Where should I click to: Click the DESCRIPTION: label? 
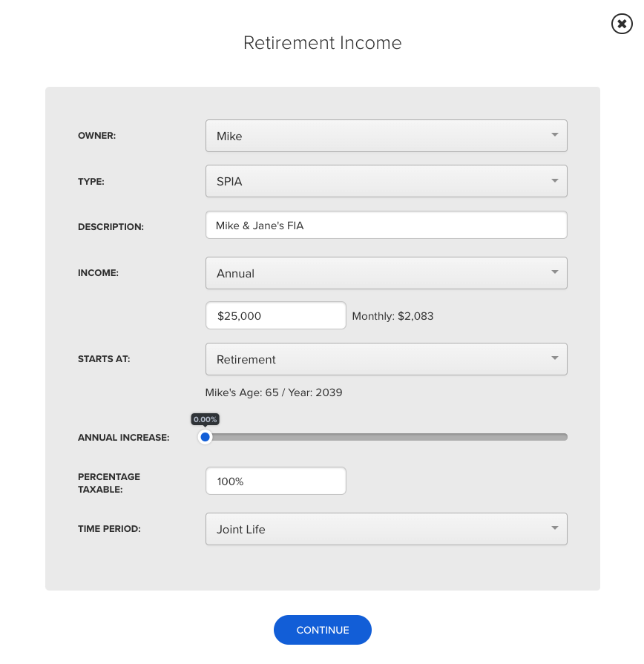(x=111, y=227)
